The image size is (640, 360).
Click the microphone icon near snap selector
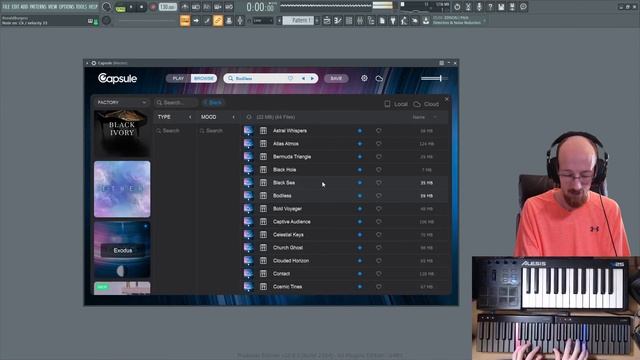[x=240, y=20]
